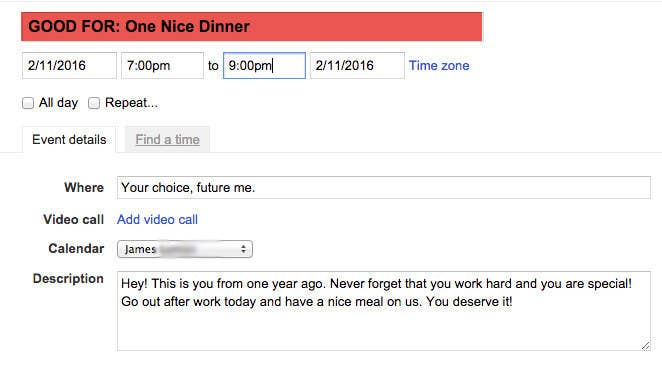This screenshot has height=367, width=662.
Task: Click the Where location field
Action: (x=384, y=188)
